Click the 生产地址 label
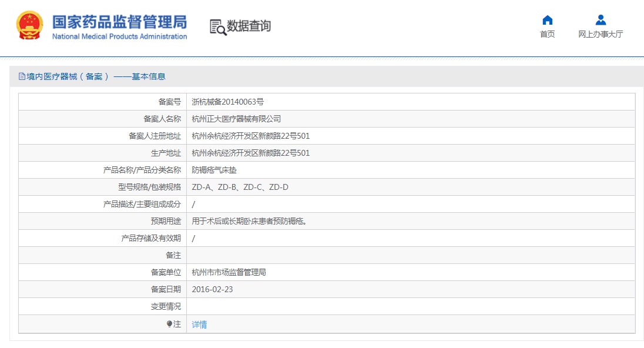Screen dimensions: 644x348 point(166,153)
